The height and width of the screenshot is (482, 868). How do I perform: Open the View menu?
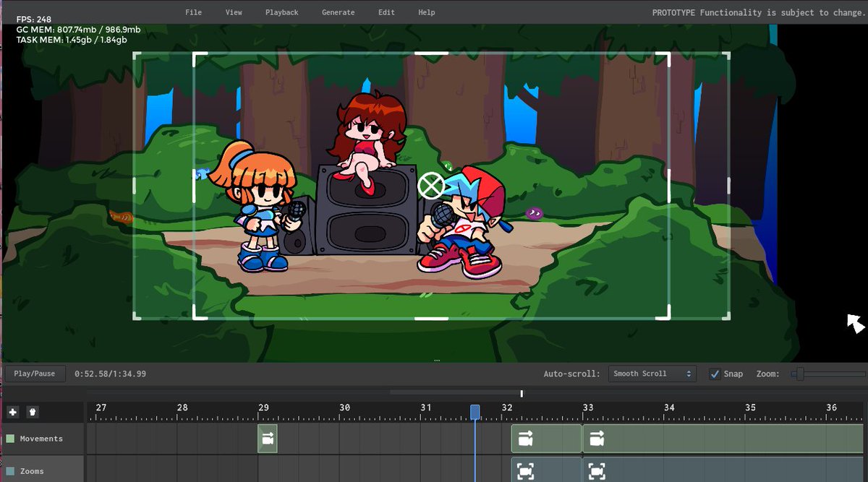[234, 12]
